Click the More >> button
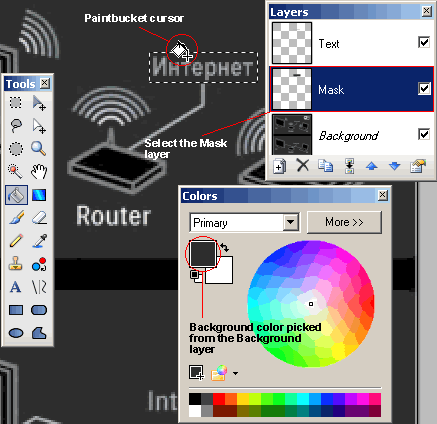 pyautogui.click(x=344, y=222)
